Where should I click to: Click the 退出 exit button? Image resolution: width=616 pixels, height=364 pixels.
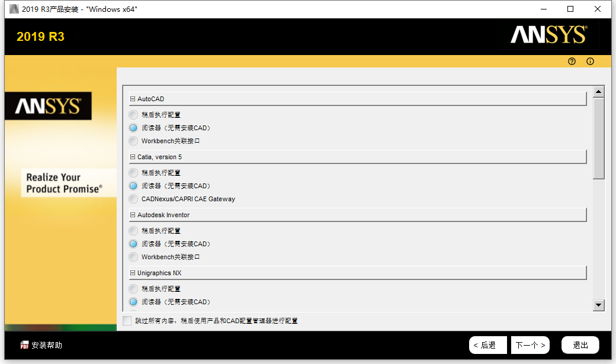[x=580, y=345]
